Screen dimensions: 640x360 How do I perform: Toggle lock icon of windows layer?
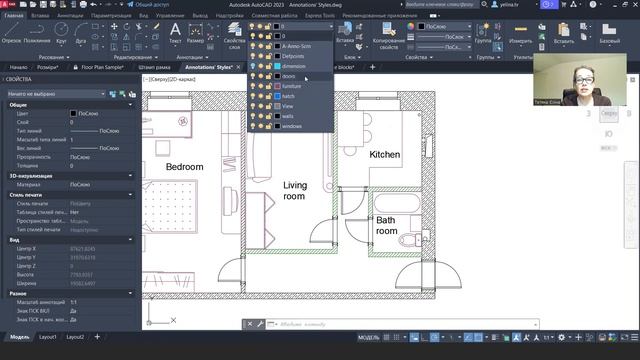click(268, 126)
